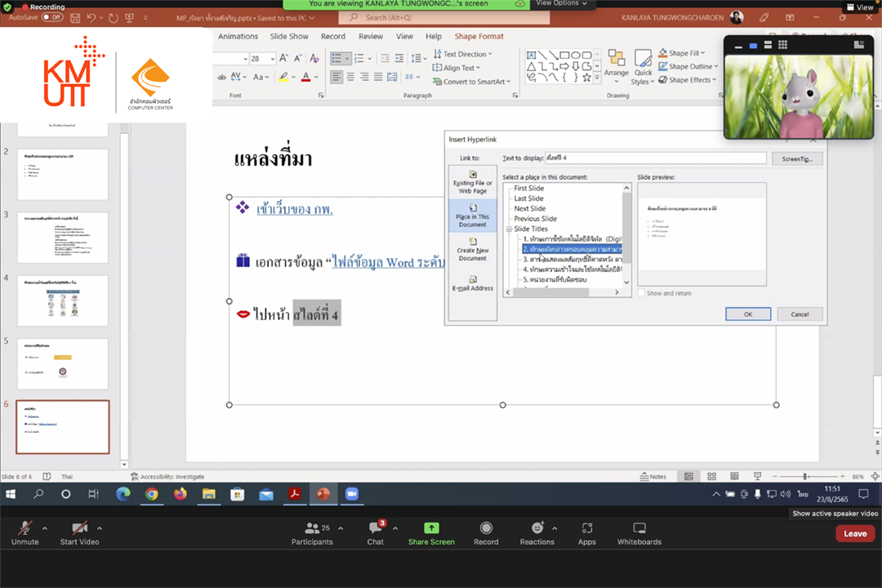Pick the star shape in gallery

586,78
